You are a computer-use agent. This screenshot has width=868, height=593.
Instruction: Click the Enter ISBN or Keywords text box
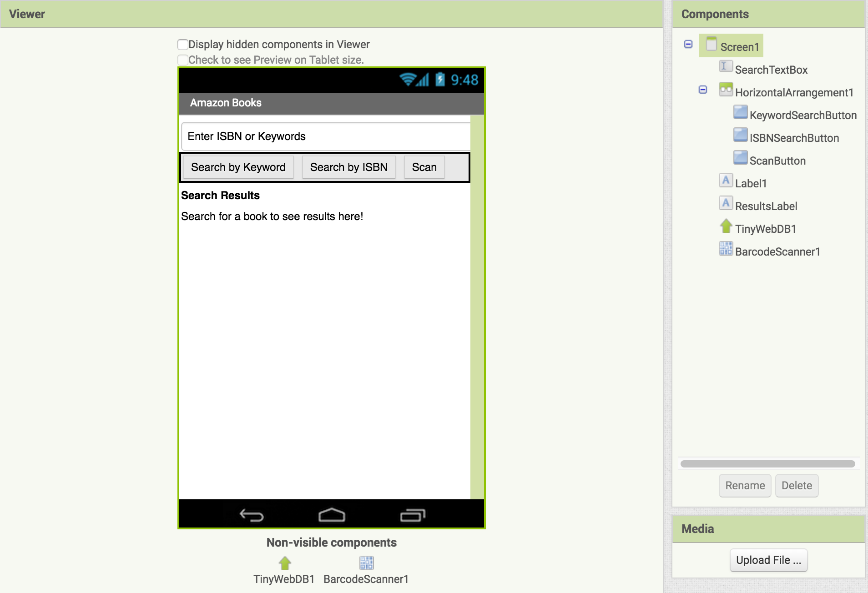tap(326, 136)
